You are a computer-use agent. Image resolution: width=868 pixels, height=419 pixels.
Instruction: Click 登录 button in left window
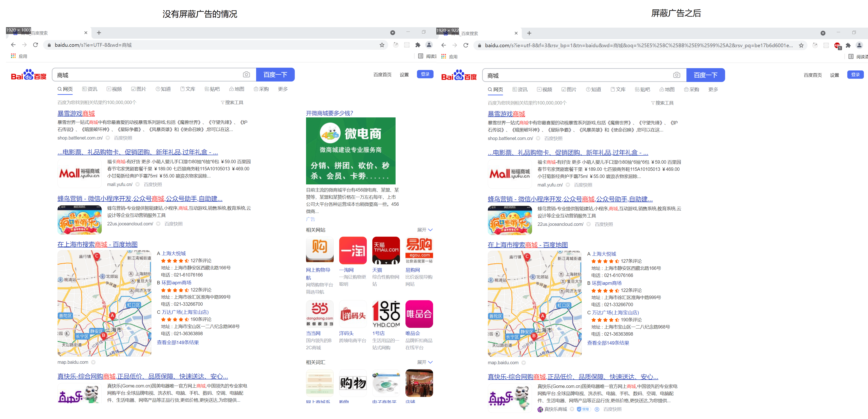[425, 74]
